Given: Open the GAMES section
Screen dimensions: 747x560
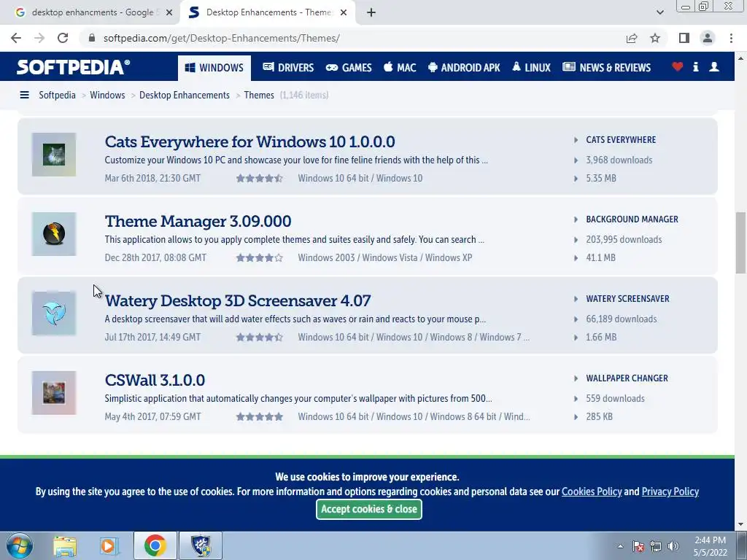Looking at the screenshot, I should click(349, 68).
